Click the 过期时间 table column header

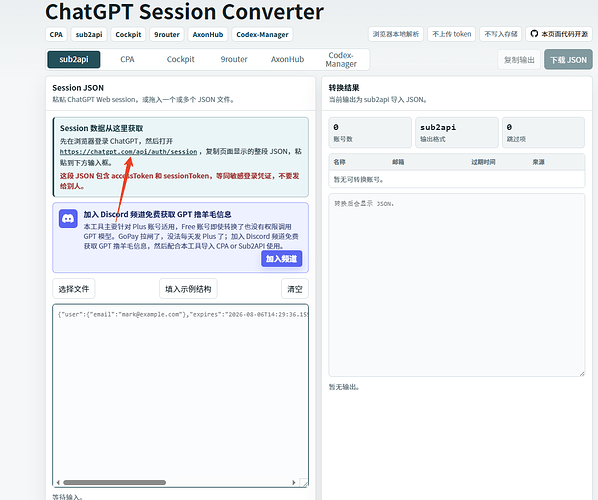[483, 162]
